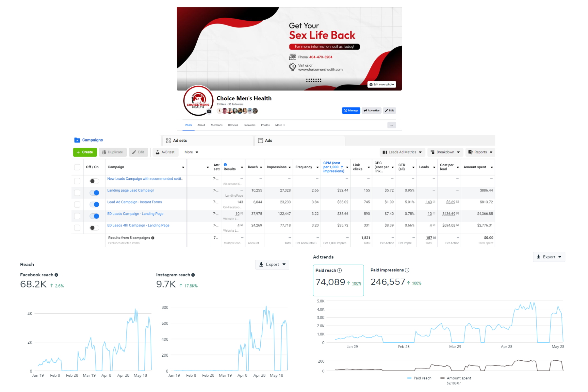Open the Campaign column header dropdown
The image size is (588, 392).
tap(183, 167)
